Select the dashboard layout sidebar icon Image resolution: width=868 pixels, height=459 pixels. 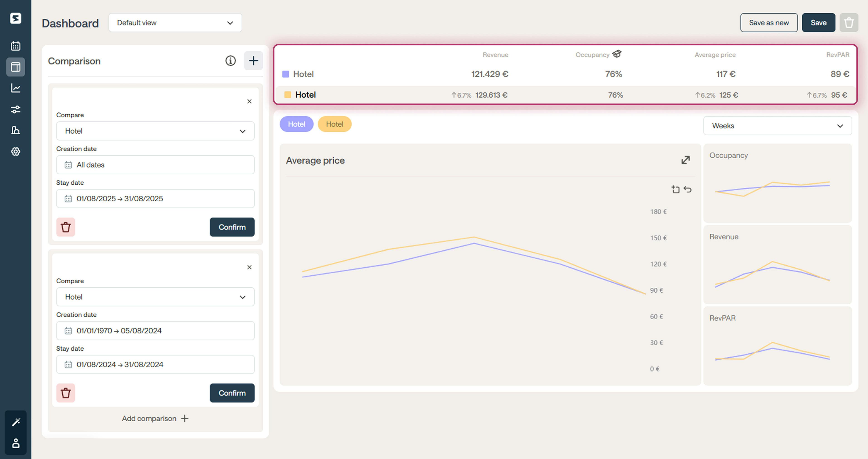[x=15, y=67]
